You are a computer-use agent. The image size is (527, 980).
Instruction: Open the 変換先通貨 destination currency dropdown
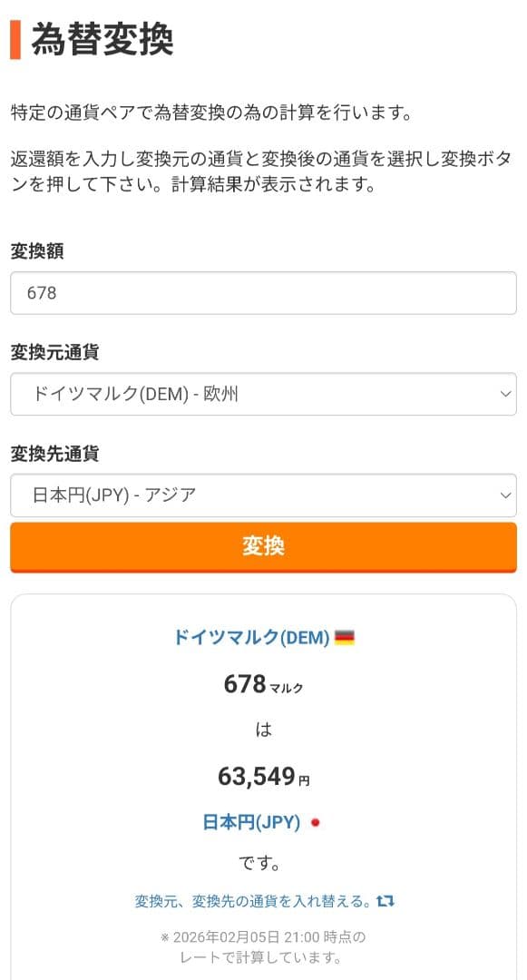click(263, 495)
